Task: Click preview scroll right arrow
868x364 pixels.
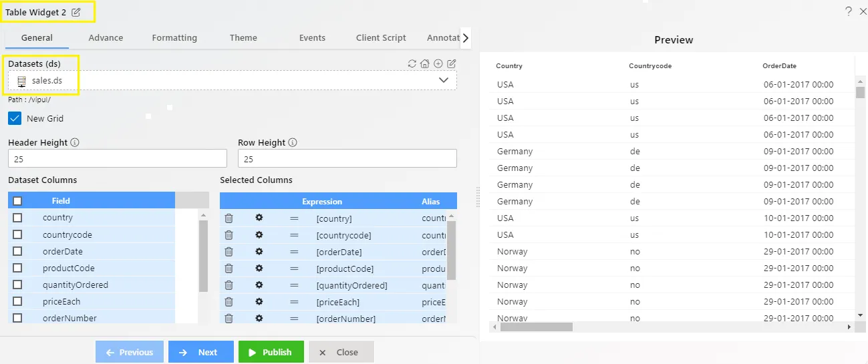Action: point(849,327)
